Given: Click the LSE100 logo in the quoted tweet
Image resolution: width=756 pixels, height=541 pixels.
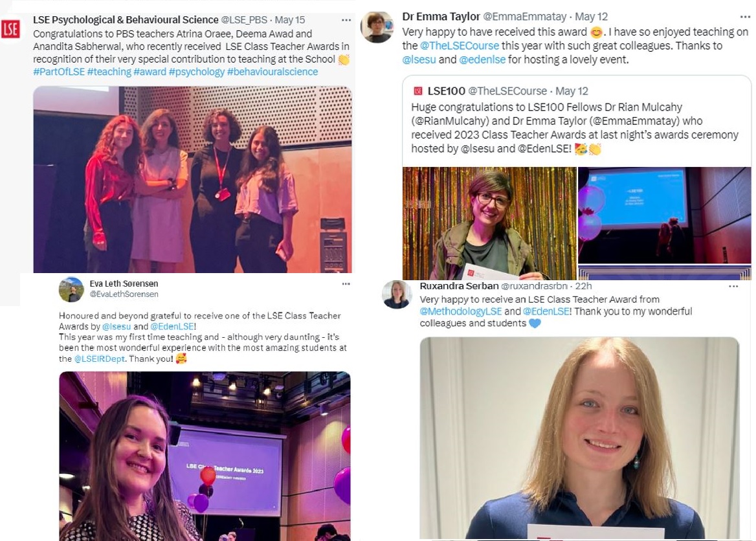Looking at the screenshot, I should 418,91.
